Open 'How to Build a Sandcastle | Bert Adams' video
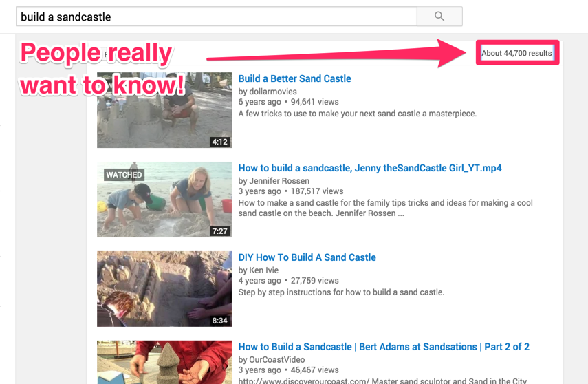Viewport: 588px width, 384px height. coord(384,347)
